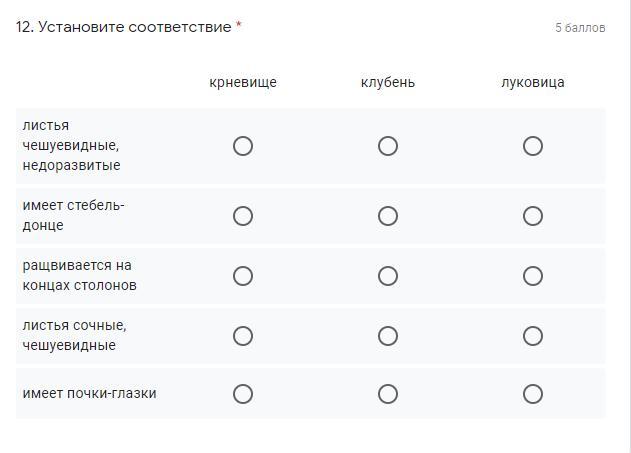Pick клубень for листья сочные, чешуевидные
631x453 pixels.
coord(388,336)
